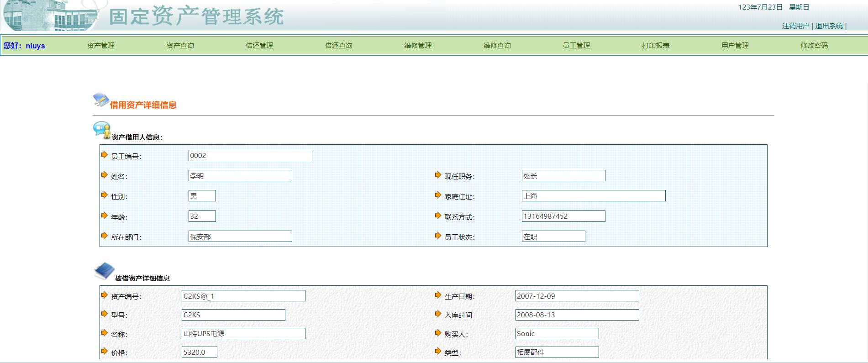
Task: Click the 员工编号 field showing 0002
Action: point(250,155)
